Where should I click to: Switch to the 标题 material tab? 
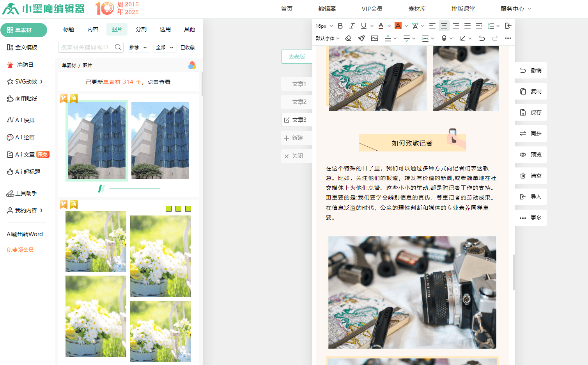(69, 29)
